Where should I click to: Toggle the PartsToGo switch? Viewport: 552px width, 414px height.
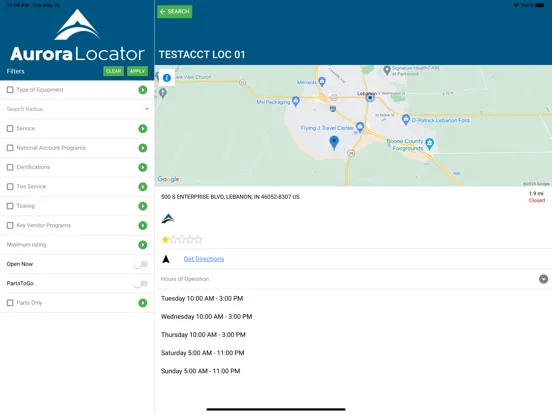(x=140, y=284)
